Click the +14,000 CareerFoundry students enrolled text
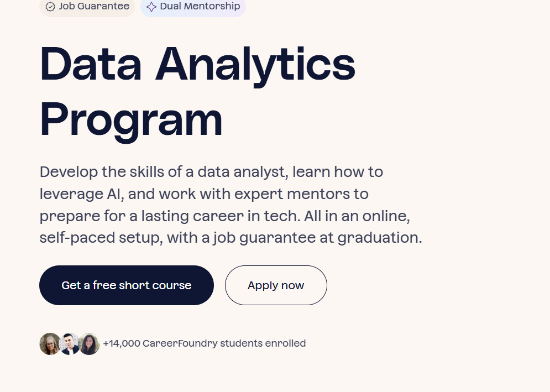The width and height of the screenshot is (550, 392). [x=205, y=343]
